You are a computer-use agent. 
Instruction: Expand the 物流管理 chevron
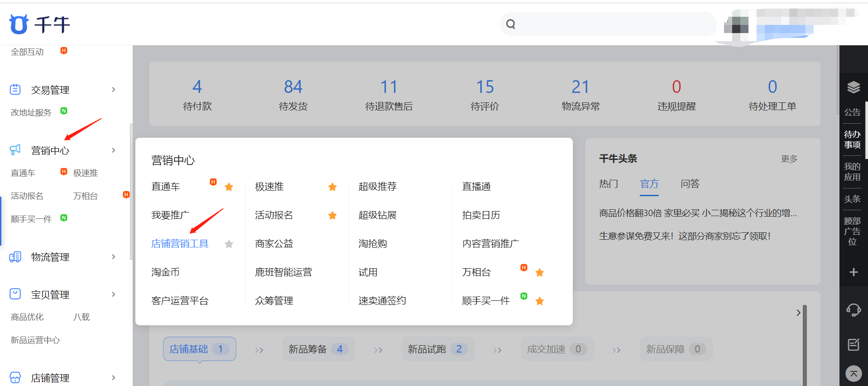(x=114, y=257)
